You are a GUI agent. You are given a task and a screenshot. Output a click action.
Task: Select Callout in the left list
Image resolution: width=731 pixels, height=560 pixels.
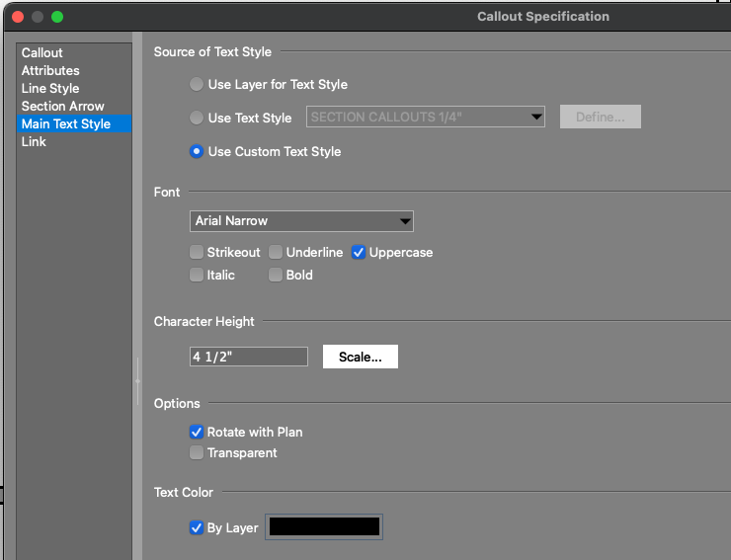42,52
